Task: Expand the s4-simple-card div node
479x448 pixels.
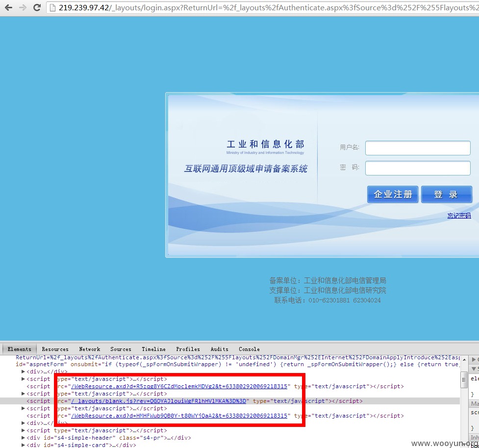Action: 23,445
